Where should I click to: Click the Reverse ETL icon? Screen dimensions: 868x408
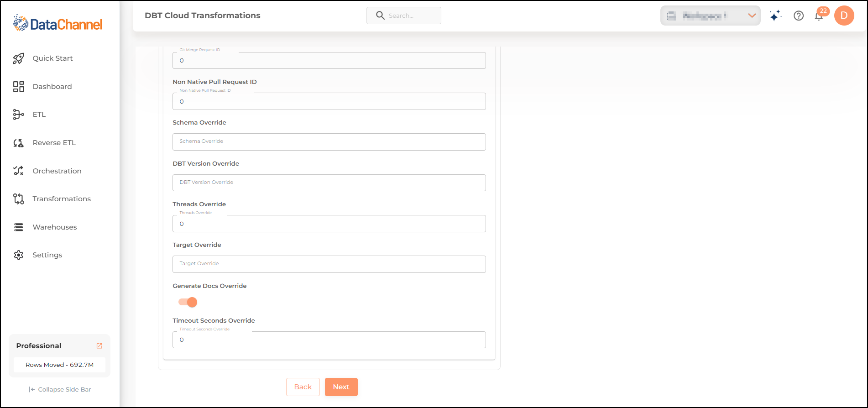coord(18,143)
